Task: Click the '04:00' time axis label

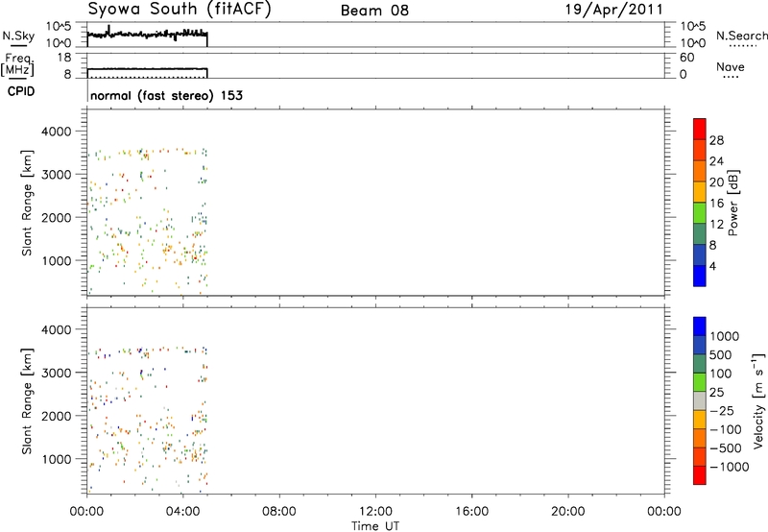Action: (x=183, y=512)
